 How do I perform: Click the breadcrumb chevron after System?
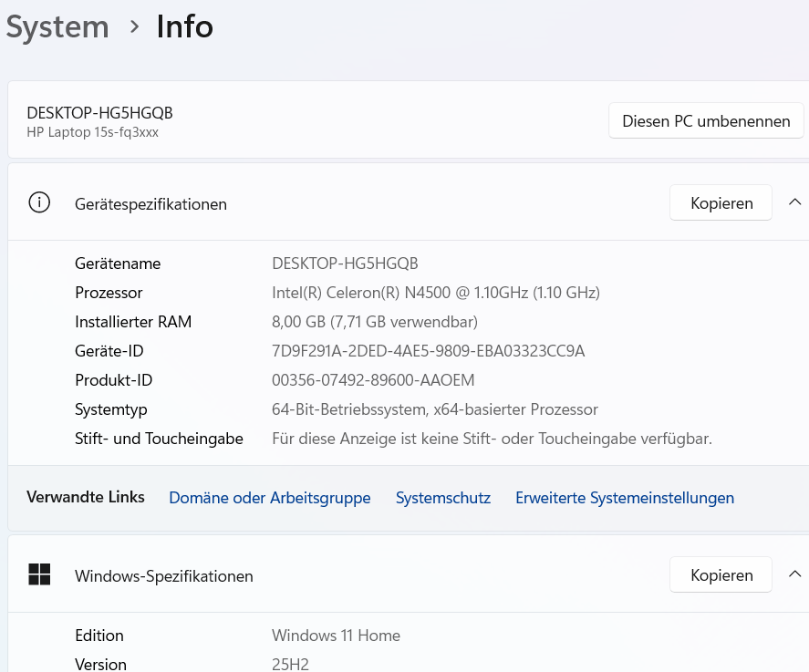[x=134, y=26]
